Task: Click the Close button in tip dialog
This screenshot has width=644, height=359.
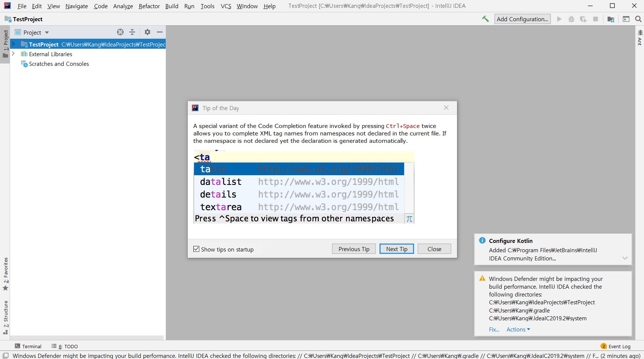Action: tap(434, 249)
